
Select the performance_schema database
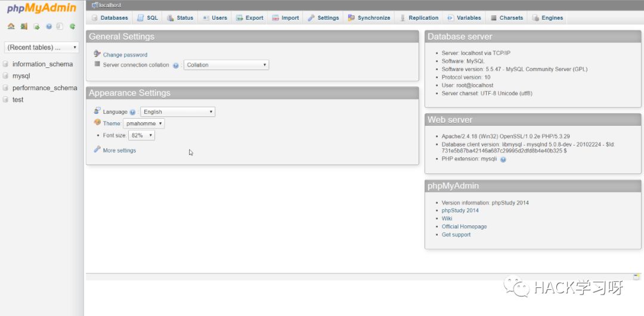tap(45, 88)
